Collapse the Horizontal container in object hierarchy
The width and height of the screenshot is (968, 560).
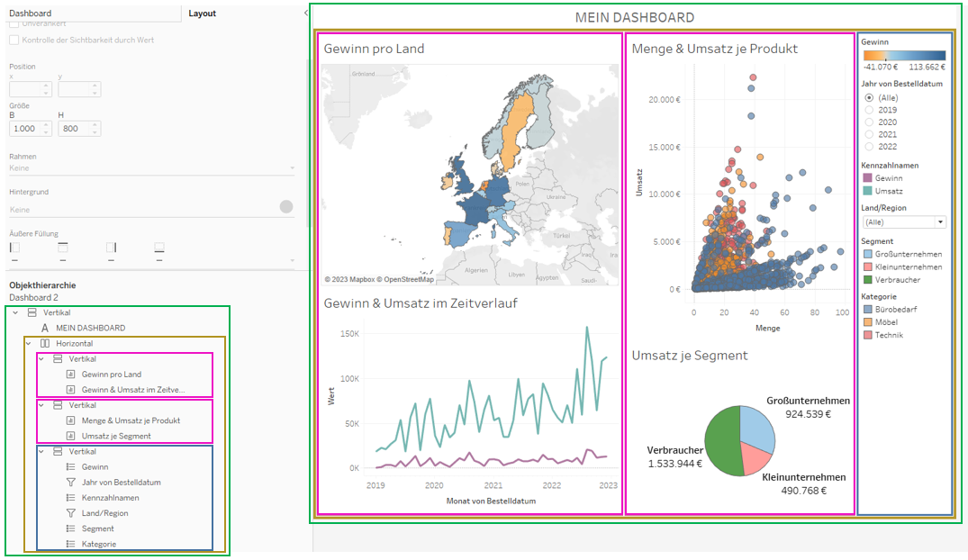point(28,344)
